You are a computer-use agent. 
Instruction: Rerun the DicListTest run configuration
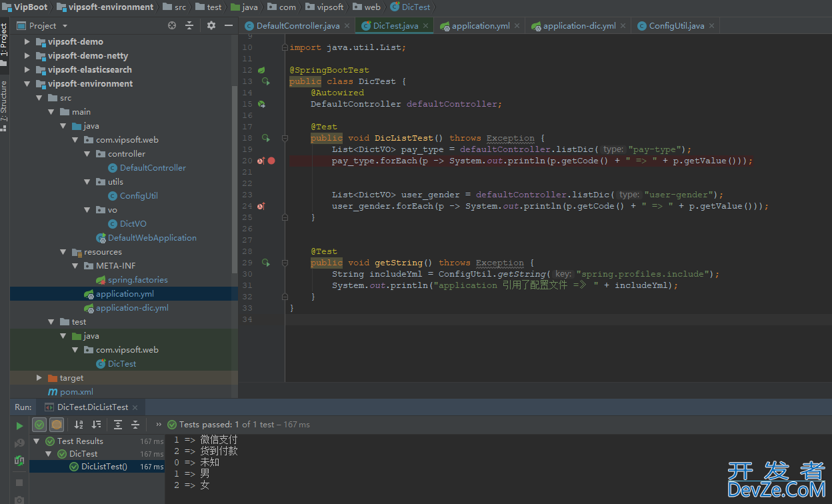[19, 425]
